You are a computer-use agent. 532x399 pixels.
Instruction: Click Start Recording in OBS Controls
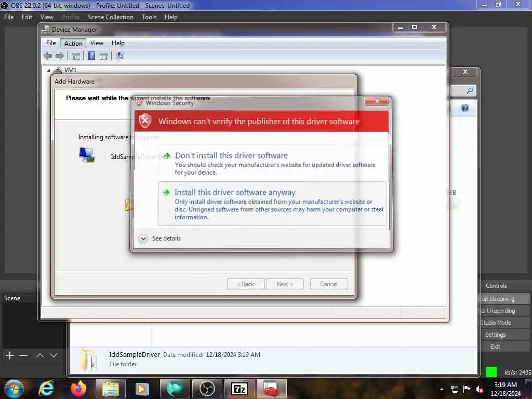[x=505, y=311]
